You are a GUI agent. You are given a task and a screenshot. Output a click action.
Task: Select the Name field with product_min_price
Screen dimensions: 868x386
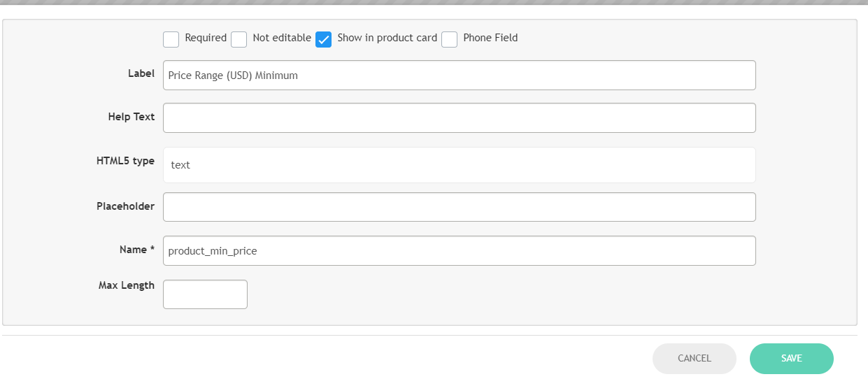459,251
